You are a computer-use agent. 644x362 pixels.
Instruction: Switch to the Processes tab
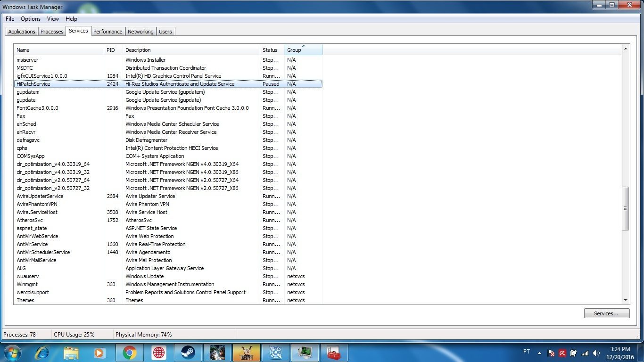(52, 32)
